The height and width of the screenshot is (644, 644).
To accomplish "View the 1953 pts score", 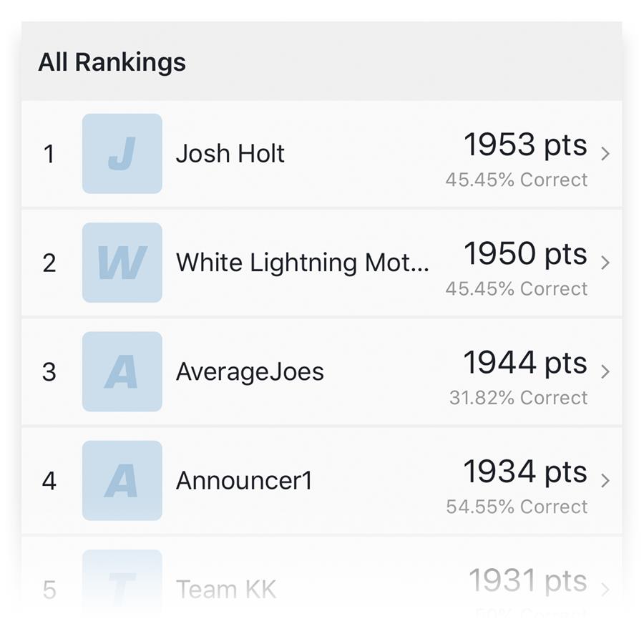I will 525,145.
